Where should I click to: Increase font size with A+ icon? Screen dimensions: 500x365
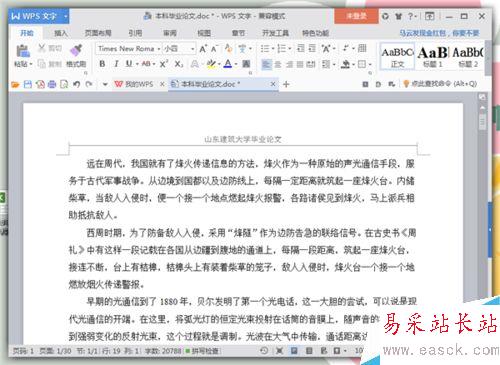tap(203, 49)
